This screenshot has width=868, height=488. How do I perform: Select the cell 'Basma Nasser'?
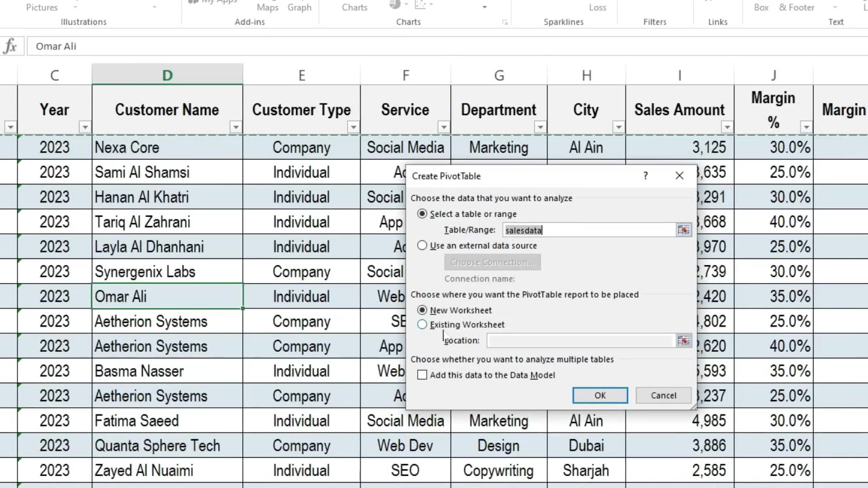click(167, 371)
